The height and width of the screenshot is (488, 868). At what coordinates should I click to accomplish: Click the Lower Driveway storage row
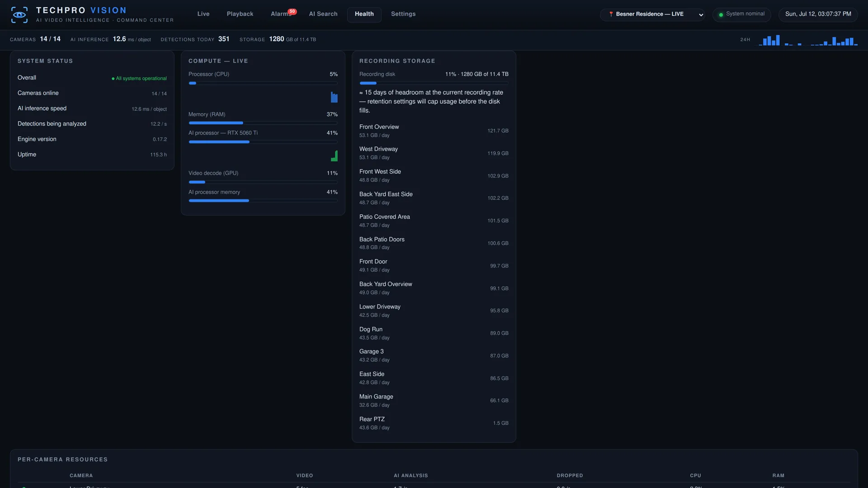434,311
